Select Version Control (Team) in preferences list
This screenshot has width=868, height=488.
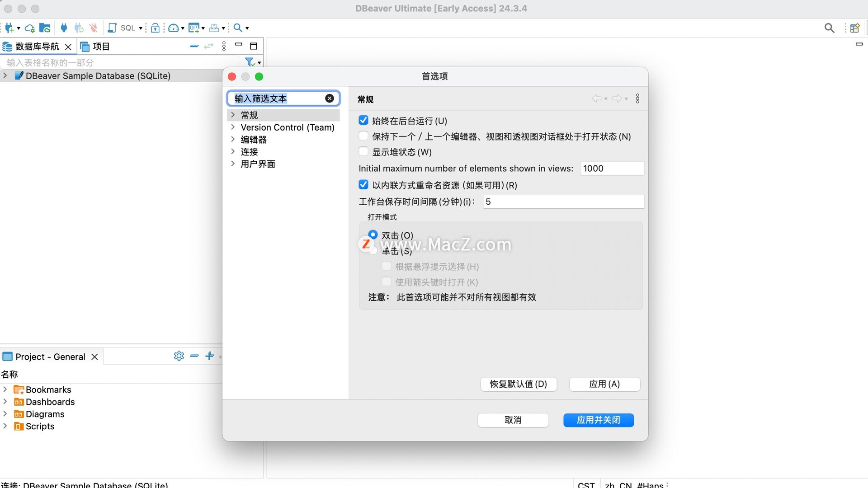point(288,127)
